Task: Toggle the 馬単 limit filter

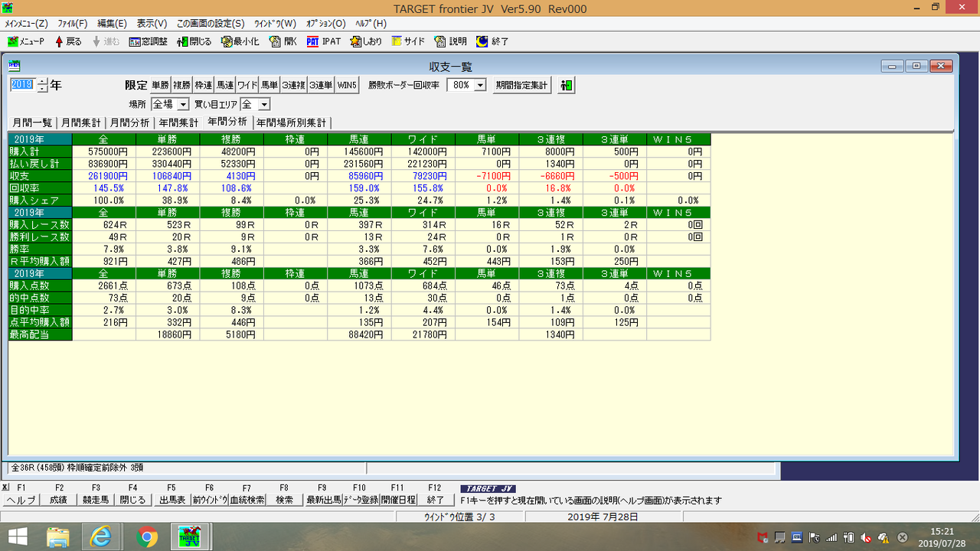Action: 269,85
